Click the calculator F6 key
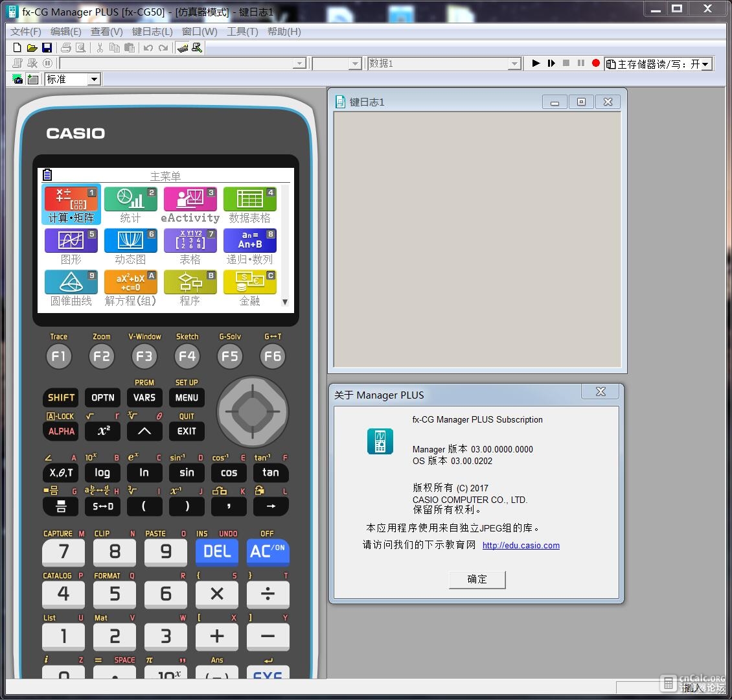The width and height of the screenshot is (732, 700). click(x=273, y=356)
